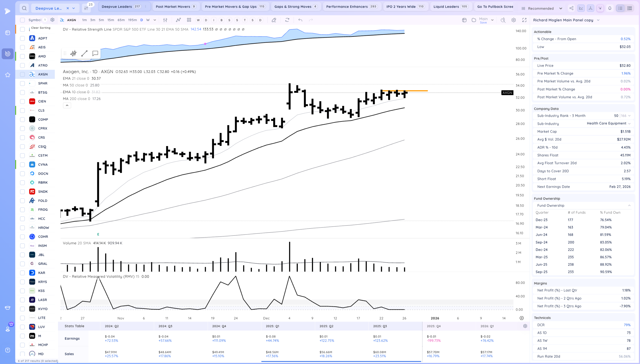This screenshot has width=640, height=364.
Task: Open Stats Table settings gear
Action: click(525, 326)
